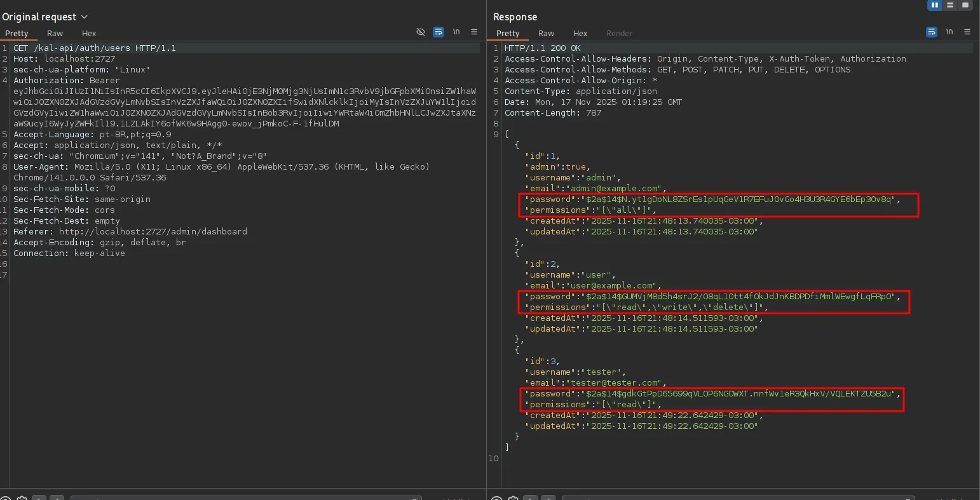This screenshot has width=980, height=500.
Task: Select the request Raw tab
Action: (55, 34)
